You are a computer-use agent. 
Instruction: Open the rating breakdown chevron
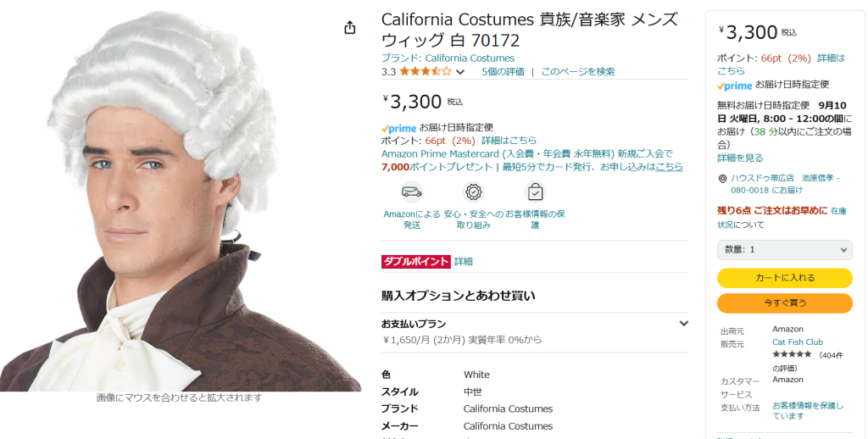[460, 72]
